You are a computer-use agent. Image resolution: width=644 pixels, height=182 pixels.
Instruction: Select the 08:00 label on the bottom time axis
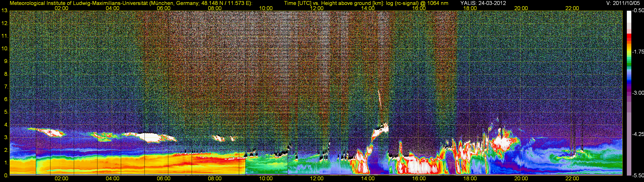(215, 179)
